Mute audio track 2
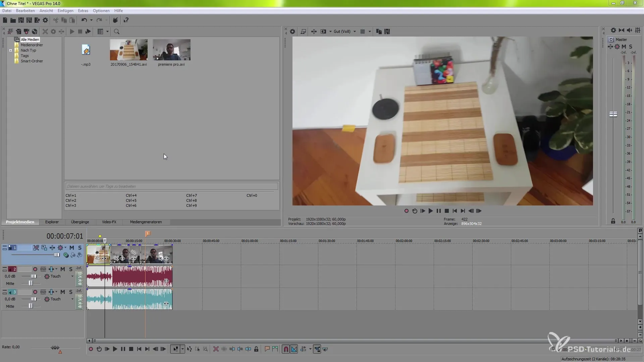 [63, 269]
